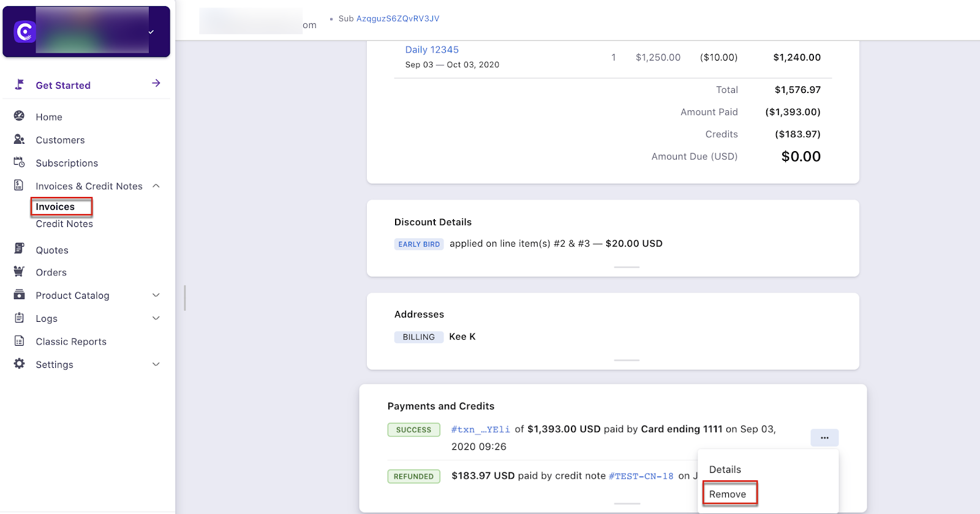Expand the Product Catalog chevron
980x514 pixels.
pyautogui.click(x=156, y=295)
